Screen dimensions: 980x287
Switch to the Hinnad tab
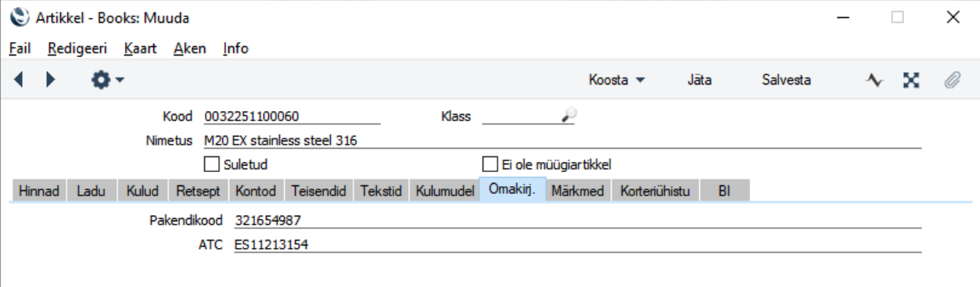(38, 191)
